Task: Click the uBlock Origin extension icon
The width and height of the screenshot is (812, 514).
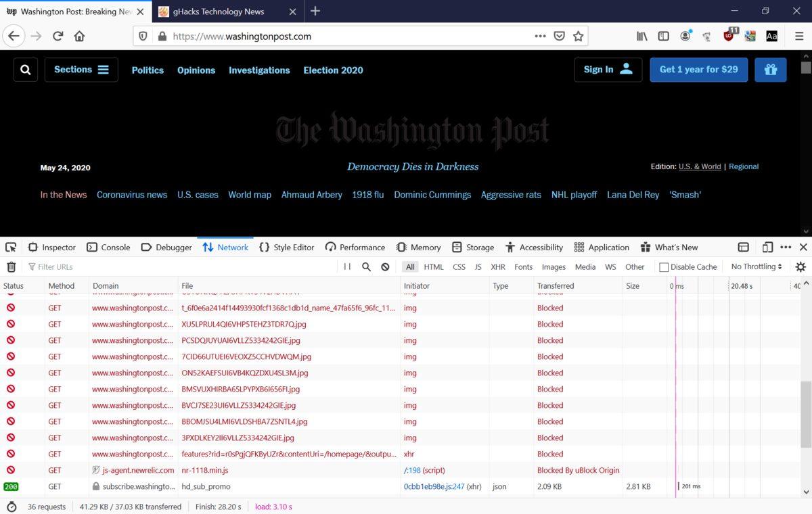Action: 728,36
